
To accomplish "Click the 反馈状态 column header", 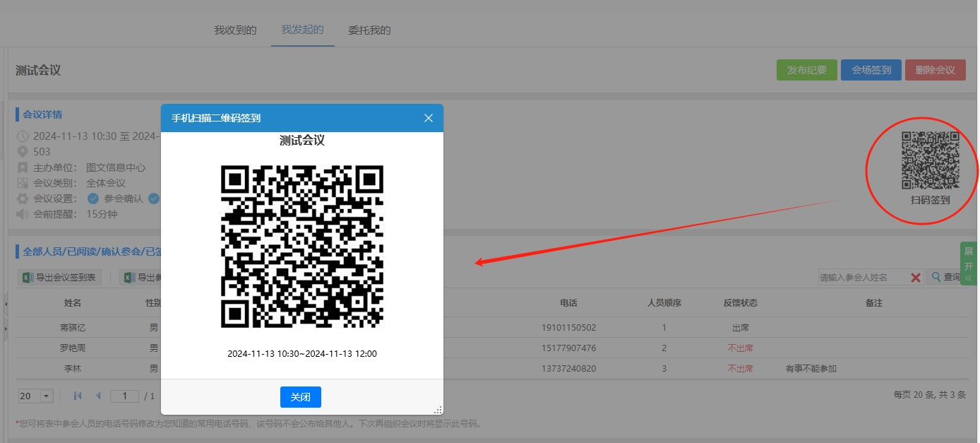I will click(x=741, y=303).
